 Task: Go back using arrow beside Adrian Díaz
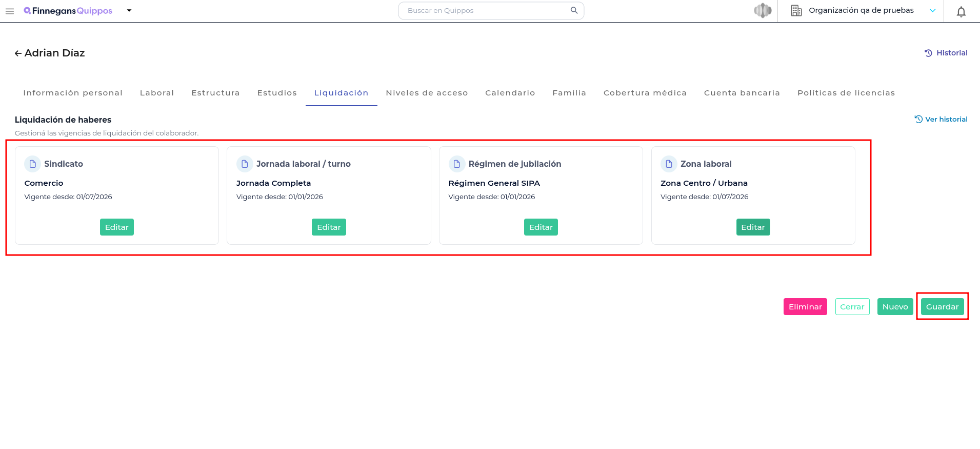tap(18, 53)
